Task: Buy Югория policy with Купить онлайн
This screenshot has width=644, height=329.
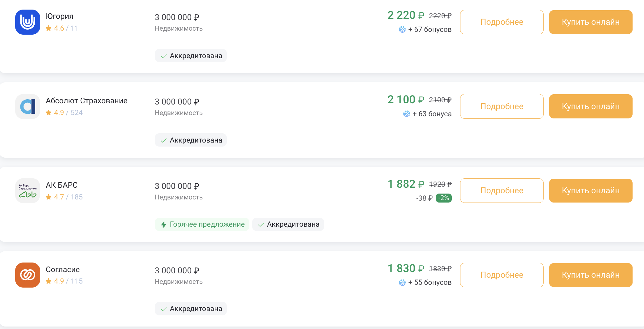Action: coord(591,22)
